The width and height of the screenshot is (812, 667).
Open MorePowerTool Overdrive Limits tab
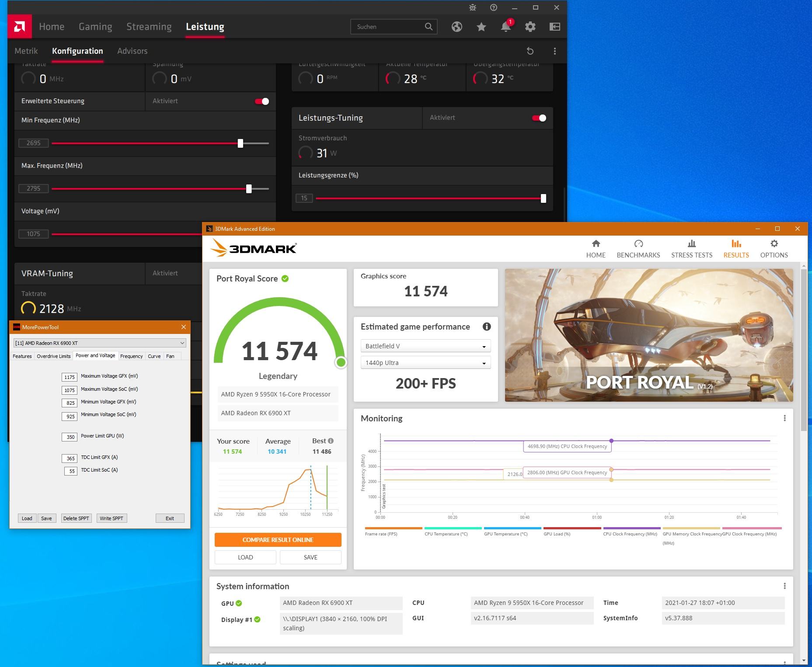point(54,356)
